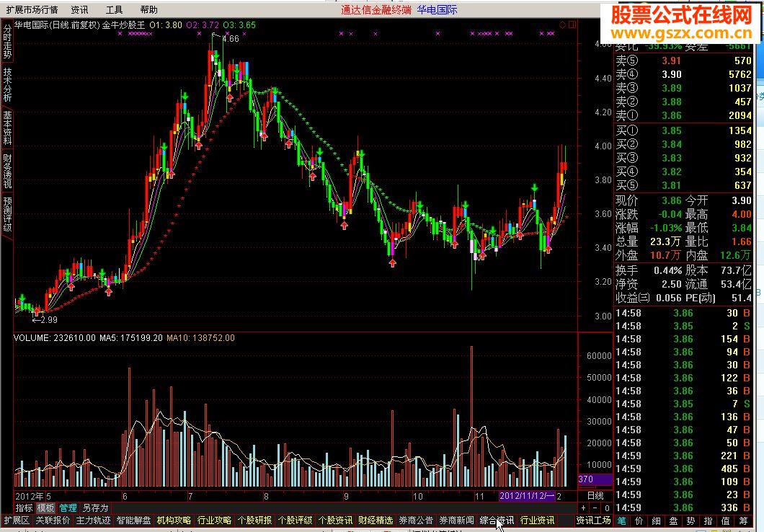The image size is (764, 532).
Task: Select the 机构攻略 bottom tab
Action: point(174,520)
